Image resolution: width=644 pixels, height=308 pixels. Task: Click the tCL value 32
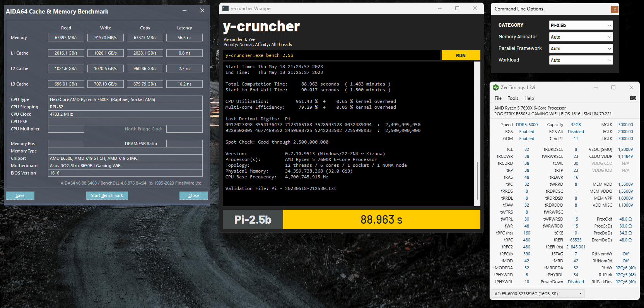click(527, 149)
